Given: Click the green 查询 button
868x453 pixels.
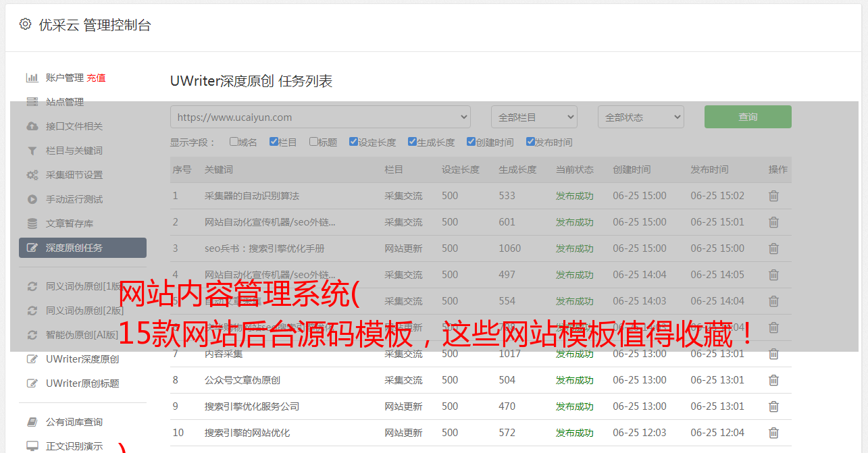Looking at the screenshot, I should pos(747,117).
